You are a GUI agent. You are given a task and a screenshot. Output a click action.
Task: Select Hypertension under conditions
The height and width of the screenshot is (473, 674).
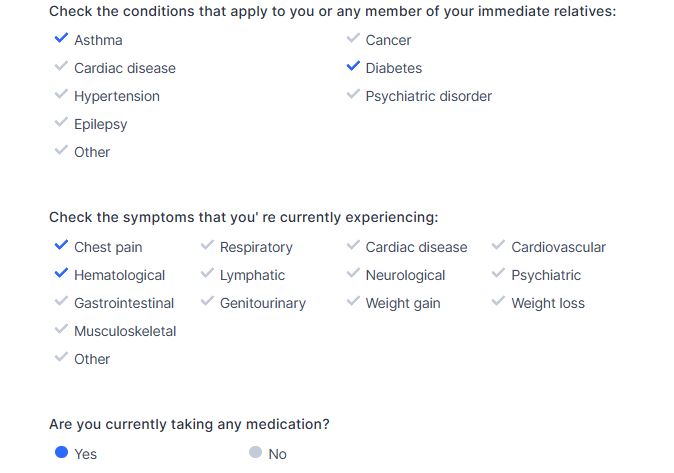62,96
